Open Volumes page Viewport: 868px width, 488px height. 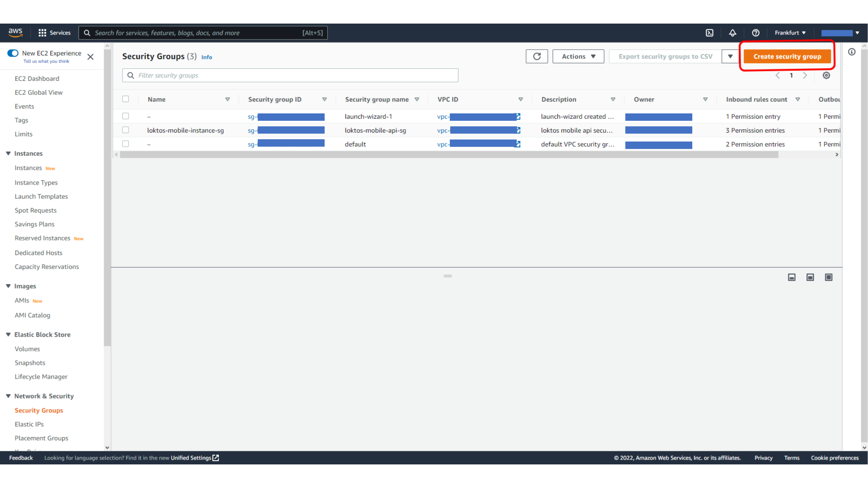[27, 349]
